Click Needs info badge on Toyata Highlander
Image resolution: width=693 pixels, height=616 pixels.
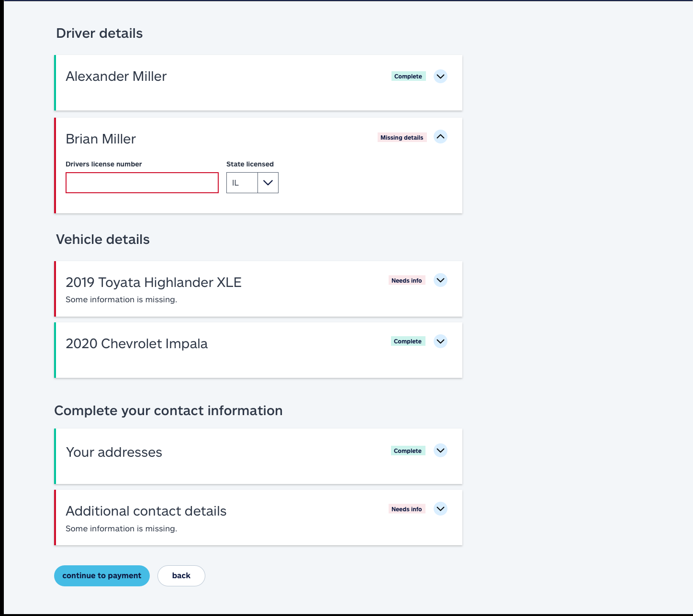[407, 281]
